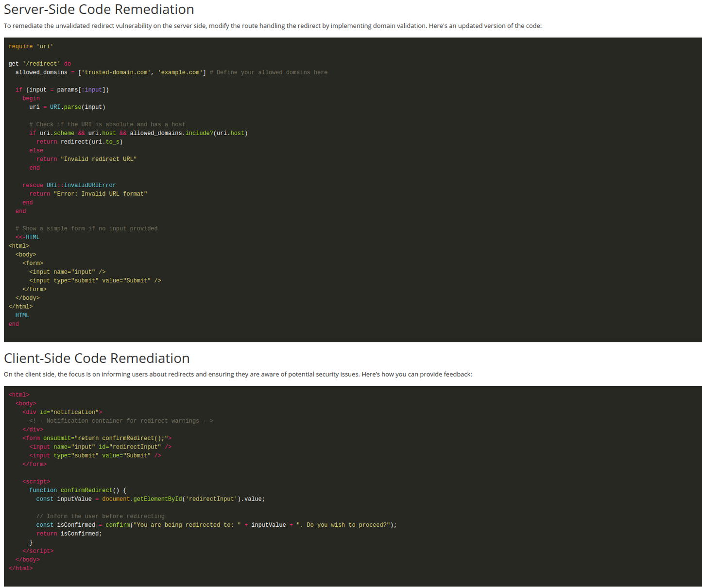Image resolution: width=702 pixels, height=588 pixels.
Task: Click the form onsubmit confirmRedirect line
Action: (97, 438)
